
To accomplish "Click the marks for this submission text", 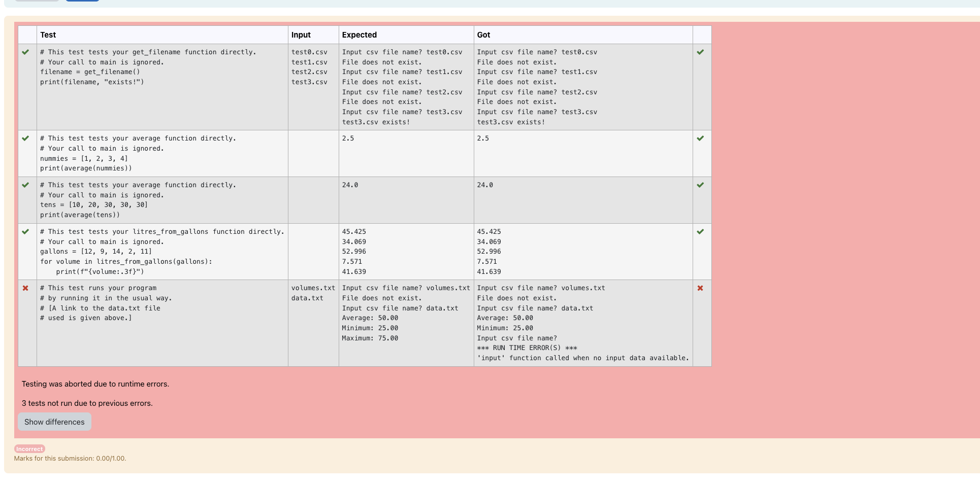I will coord(70,459).
